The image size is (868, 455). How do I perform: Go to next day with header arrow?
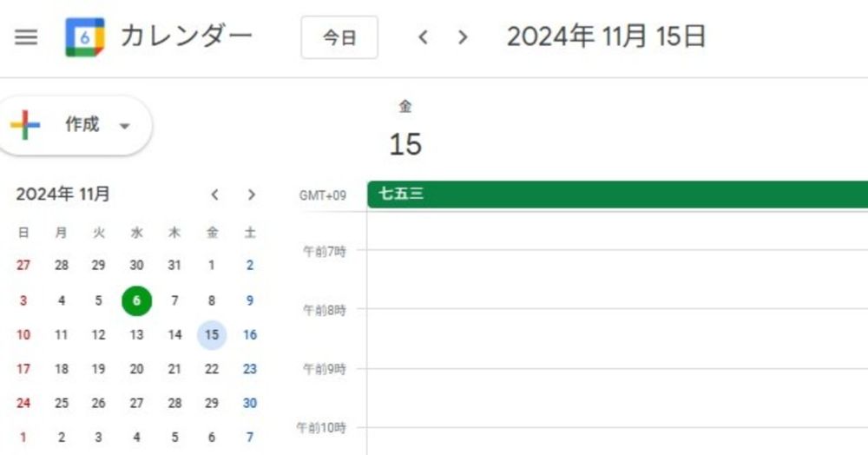pyautogui.click(x=463, y=37)
